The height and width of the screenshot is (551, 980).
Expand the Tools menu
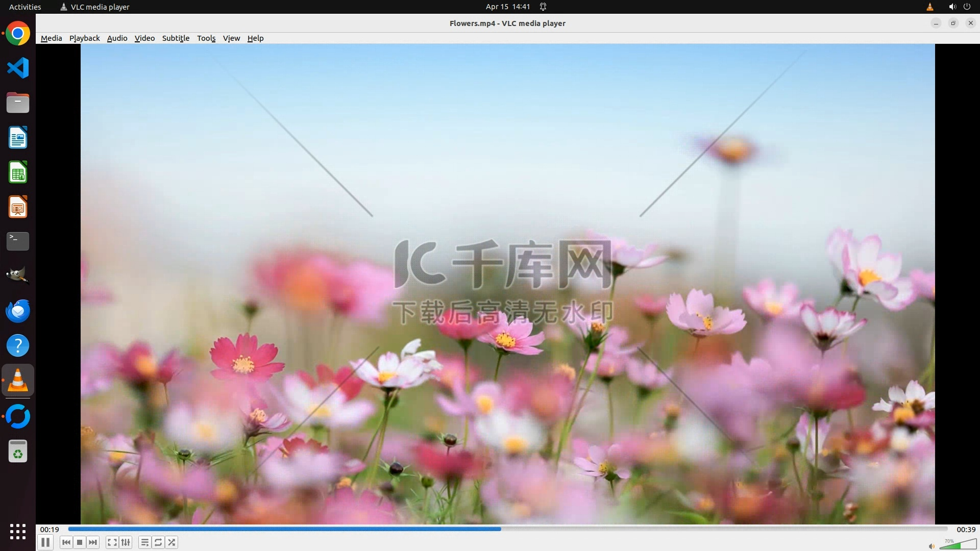(x=206, y=38)
